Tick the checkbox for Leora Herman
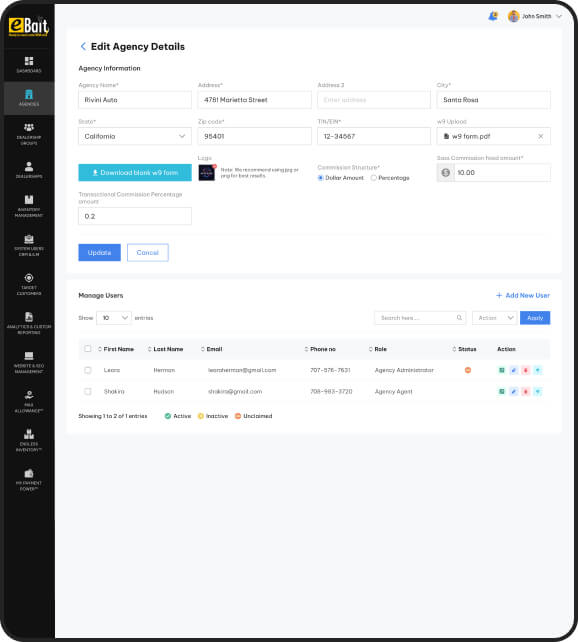578x642 pixels. [88, 370]
